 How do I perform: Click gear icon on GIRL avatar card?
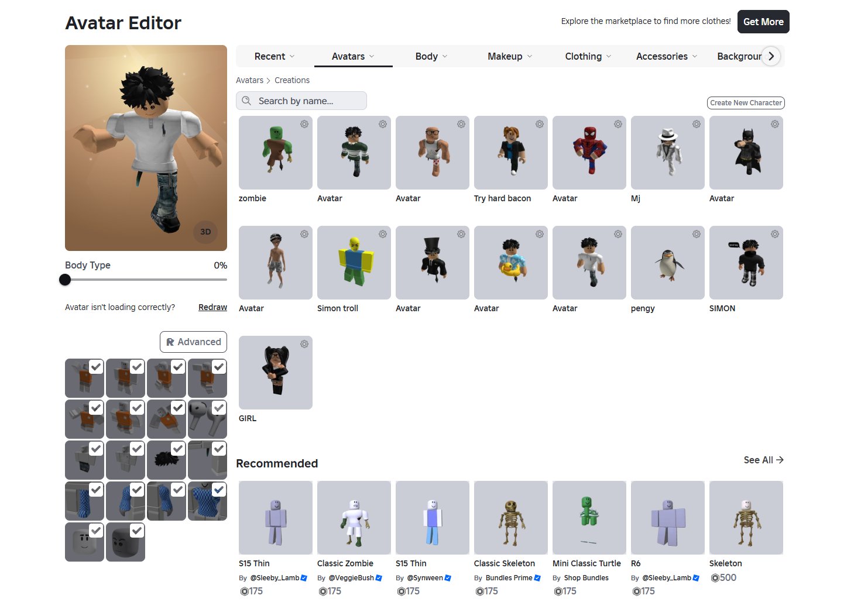point(304,344)
